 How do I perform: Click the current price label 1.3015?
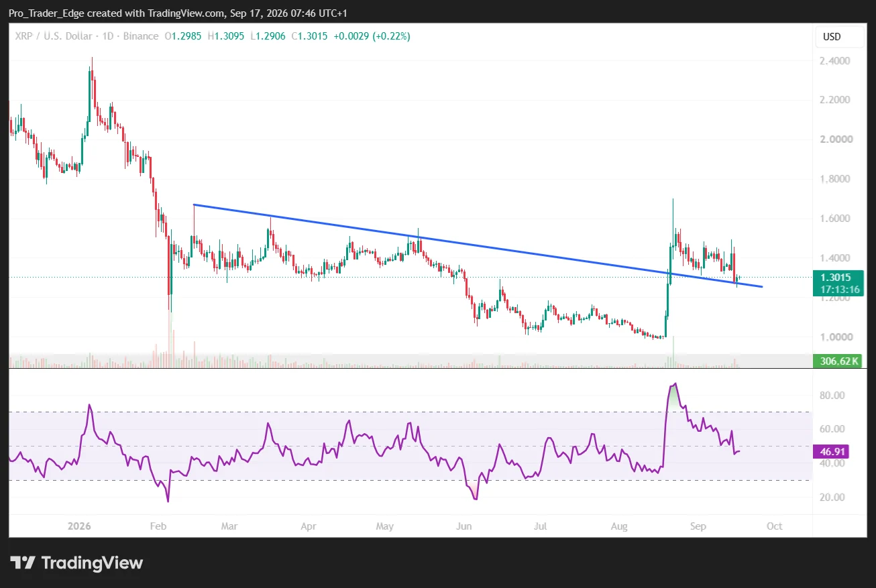837,278
